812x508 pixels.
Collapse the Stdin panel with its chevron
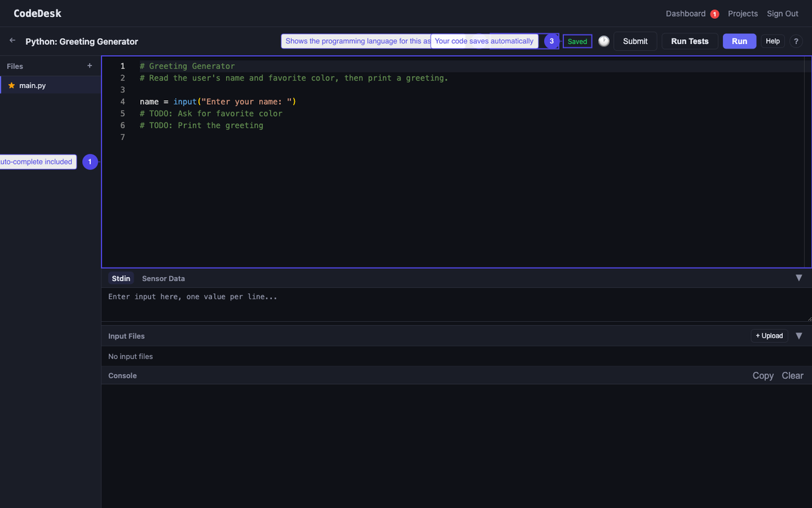tap(799, 278)
